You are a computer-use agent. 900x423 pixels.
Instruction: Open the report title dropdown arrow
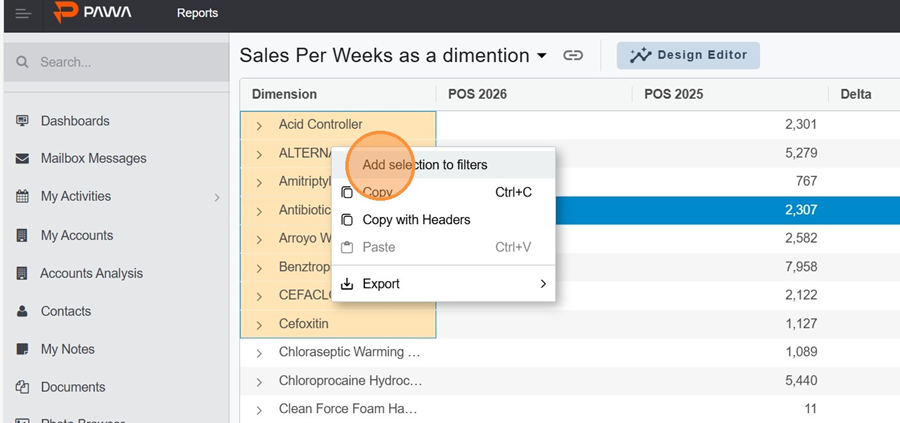tap(542, 56)
